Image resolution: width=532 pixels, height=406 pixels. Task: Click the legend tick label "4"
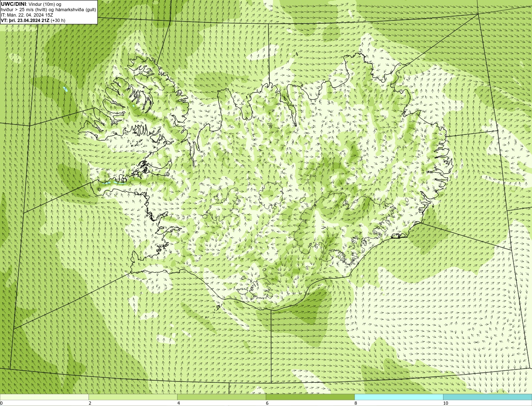[178, 404]
